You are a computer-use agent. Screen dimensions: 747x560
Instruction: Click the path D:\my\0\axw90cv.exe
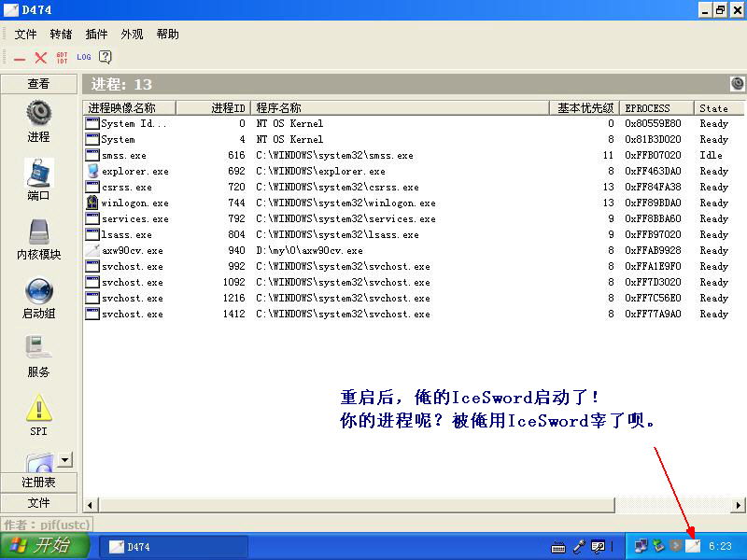pos(309,250)
